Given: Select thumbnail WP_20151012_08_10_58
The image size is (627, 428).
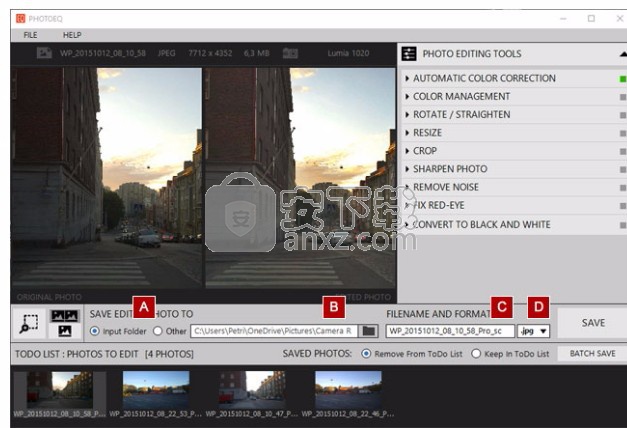Looking at the screenshot, I should 60,394.
